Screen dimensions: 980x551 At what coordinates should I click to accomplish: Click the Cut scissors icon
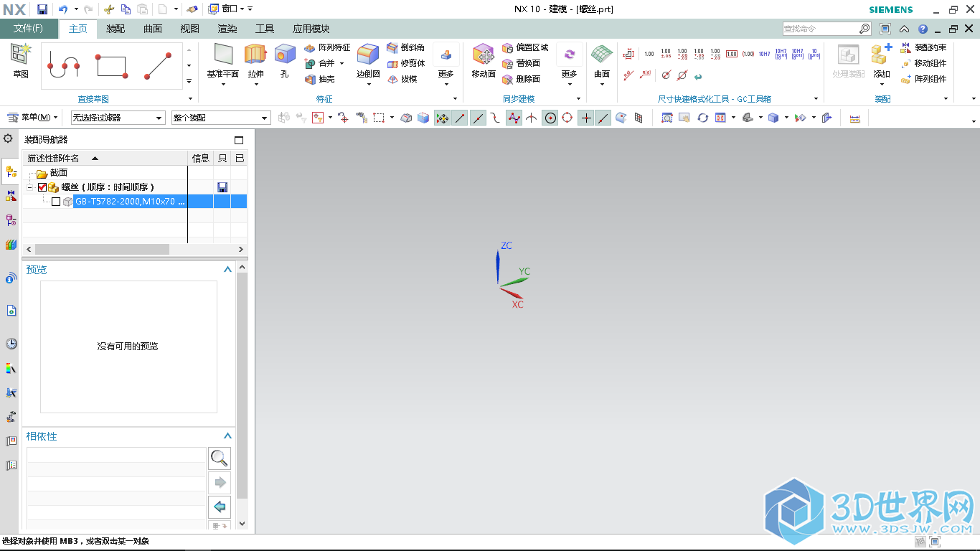[x=109, y=9]
